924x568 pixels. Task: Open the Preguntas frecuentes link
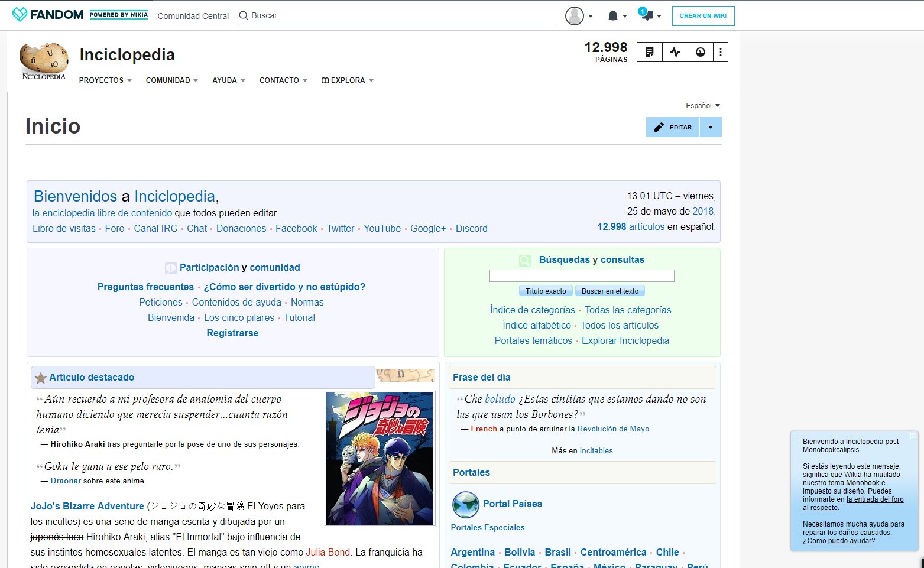tap(145, 287)
